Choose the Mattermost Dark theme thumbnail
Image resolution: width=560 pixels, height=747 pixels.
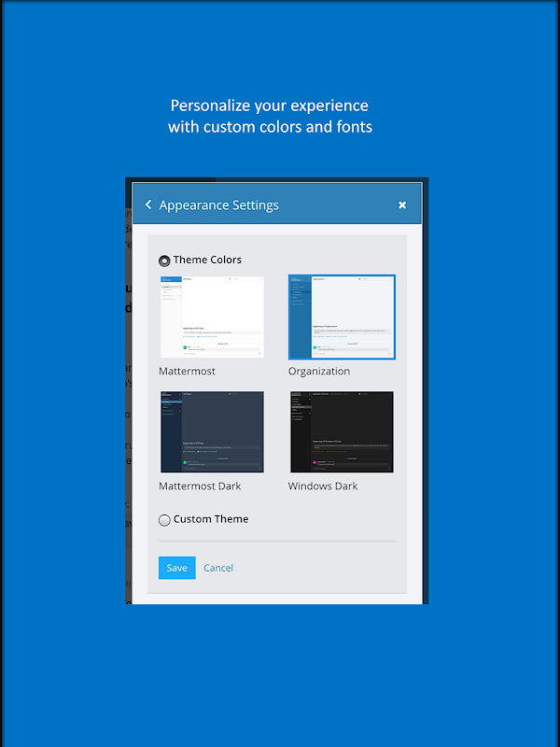pos(212,432)
